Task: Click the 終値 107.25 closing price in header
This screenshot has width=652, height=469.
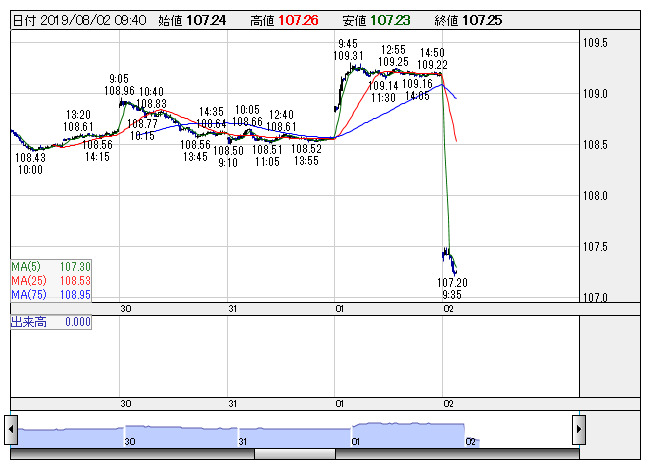Action: click(468, 20)
